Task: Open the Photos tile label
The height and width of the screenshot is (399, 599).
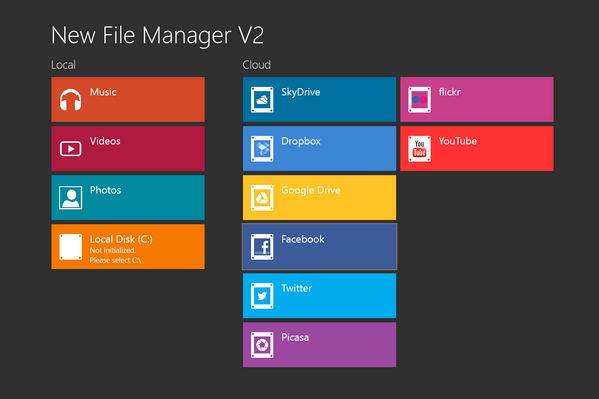Action: pyautogui.click(x=105, y=190)
